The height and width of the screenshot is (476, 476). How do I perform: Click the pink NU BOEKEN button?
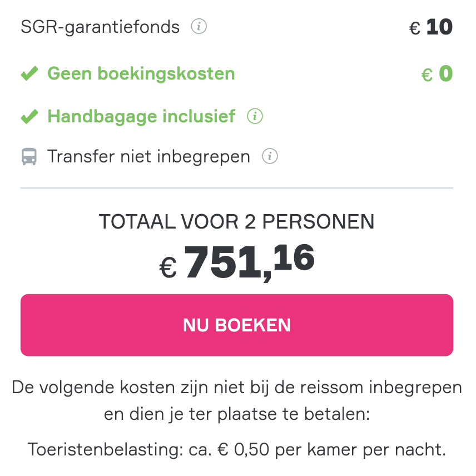pyautogui.click(x=237, y=325)
